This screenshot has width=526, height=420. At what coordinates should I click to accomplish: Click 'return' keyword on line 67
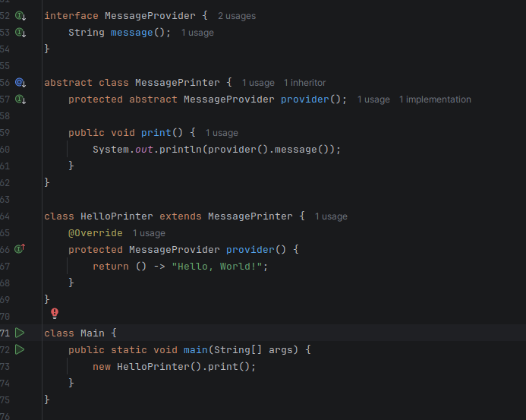111,267
